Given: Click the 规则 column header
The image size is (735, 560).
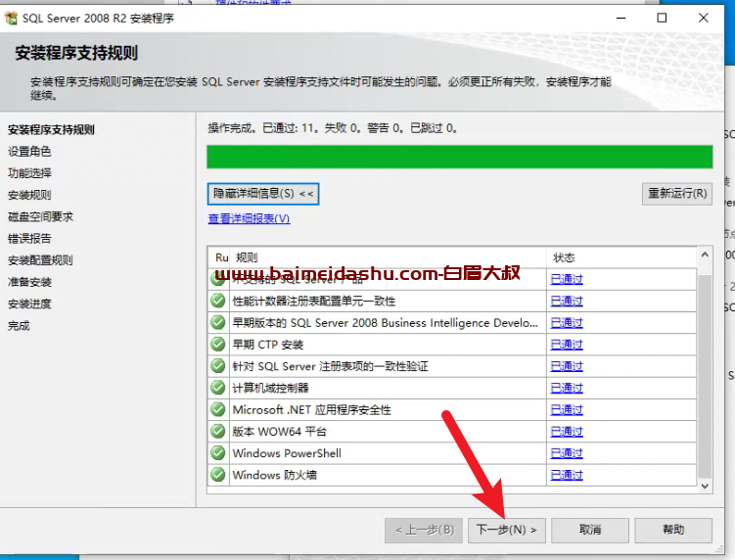Looking at the screenshot, I should 388,257.
